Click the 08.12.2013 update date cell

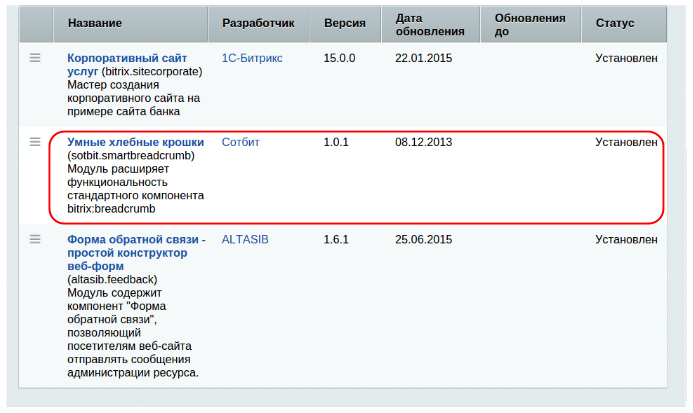point(424,142)
